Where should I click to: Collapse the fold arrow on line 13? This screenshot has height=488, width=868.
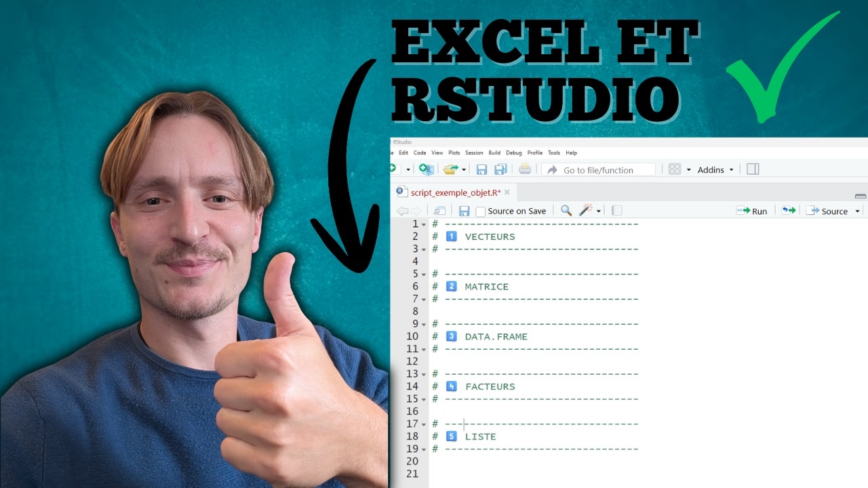(424, 375)
